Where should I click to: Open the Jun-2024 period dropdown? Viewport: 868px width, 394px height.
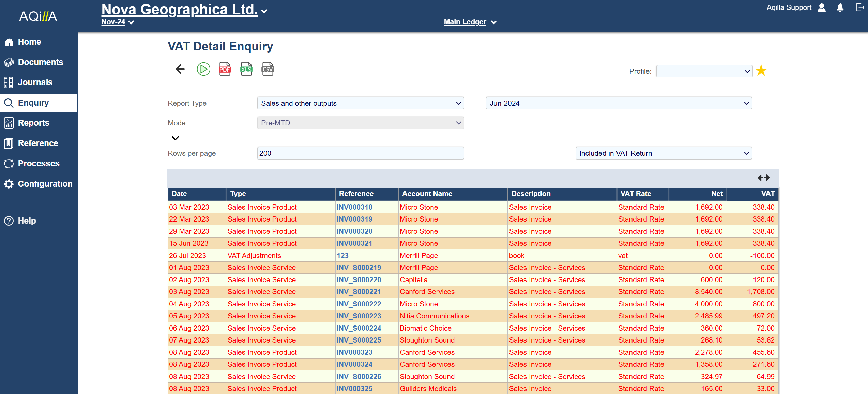[619, 103]
